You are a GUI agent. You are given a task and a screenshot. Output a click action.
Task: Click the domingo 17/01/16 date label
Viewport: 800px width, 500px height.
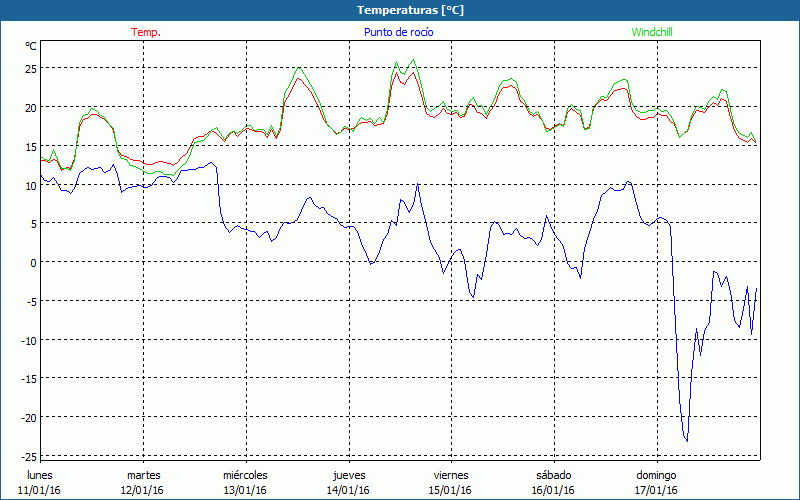(x=656, y=482)
